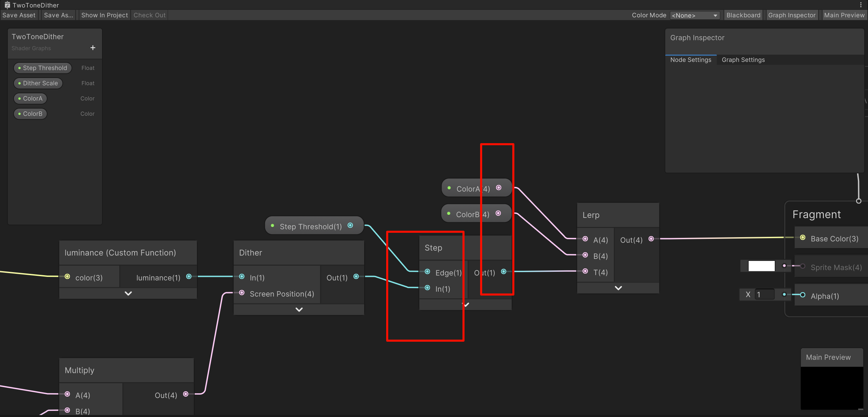Click Screen Position(4) input port on Dither
The height and width of the screenshot is (417, 868).
tap(242, 292)
